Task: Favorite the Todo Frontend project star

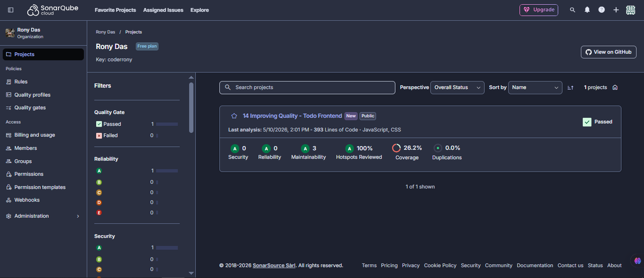Action: (234, 116)
